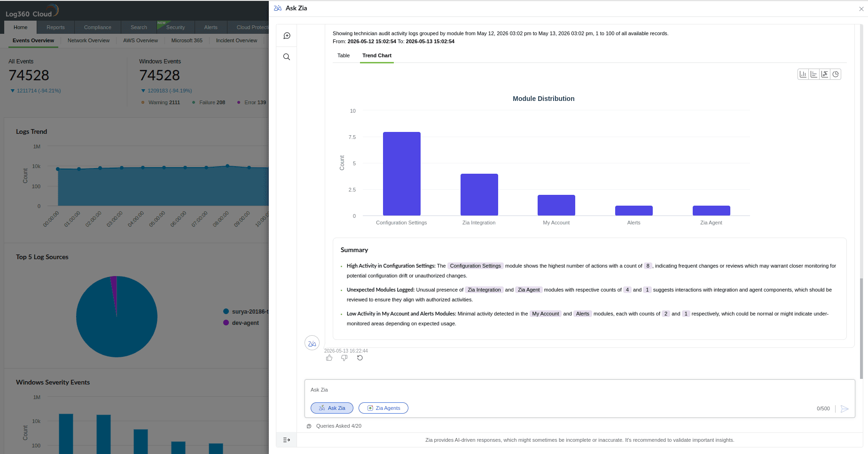Select Network Overview sub-tab
The width and height of the screenshot is (868, 454).
(x=88, y=40)
